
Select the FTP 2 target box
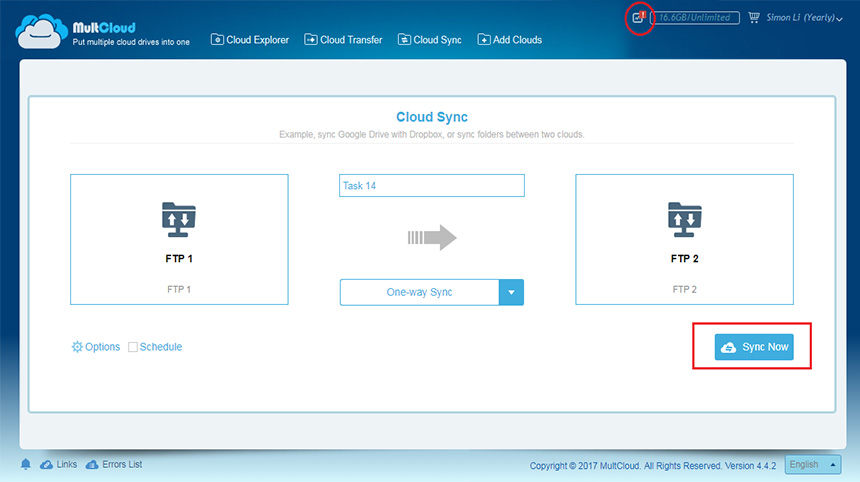pos(684,240)
